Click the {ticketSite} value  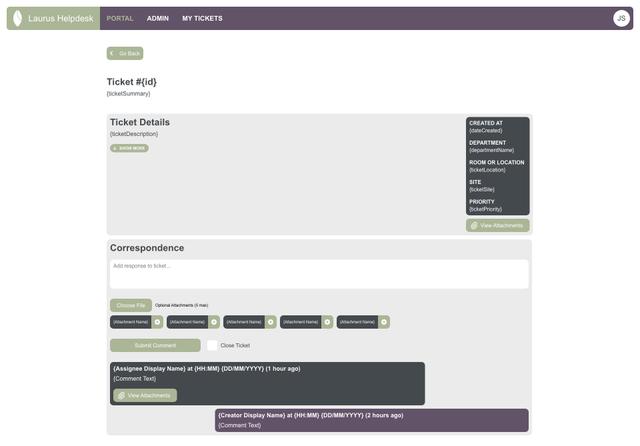pyautogui.click(x=482, y=190)
